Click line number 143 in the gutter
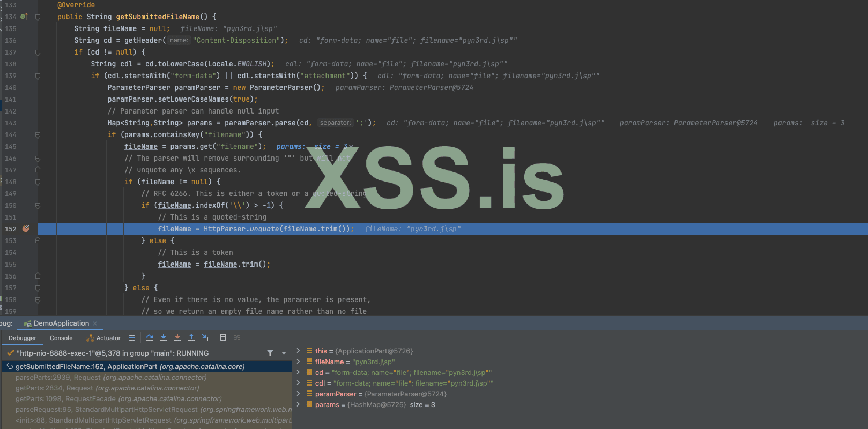Image resolution: width=868 pixels, height=429 pixels. point(10,123)
